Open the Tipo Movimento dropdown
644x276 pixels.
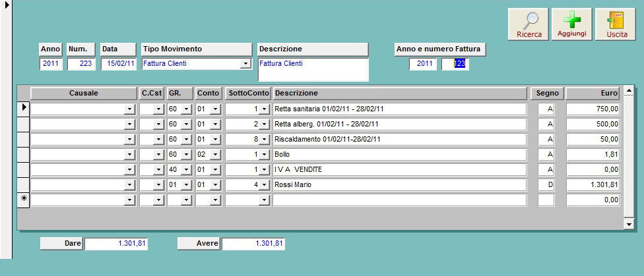pos(245,64)
